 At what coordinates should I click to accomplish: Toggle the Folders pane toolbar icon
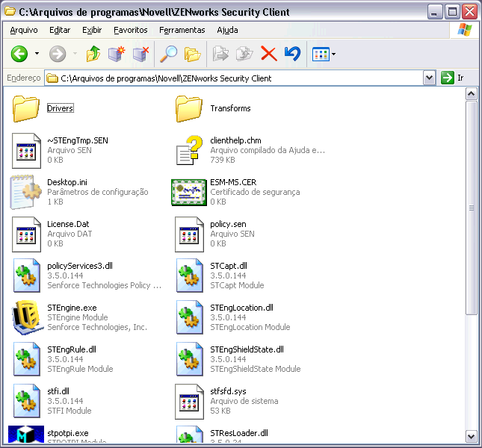[193, 54]
